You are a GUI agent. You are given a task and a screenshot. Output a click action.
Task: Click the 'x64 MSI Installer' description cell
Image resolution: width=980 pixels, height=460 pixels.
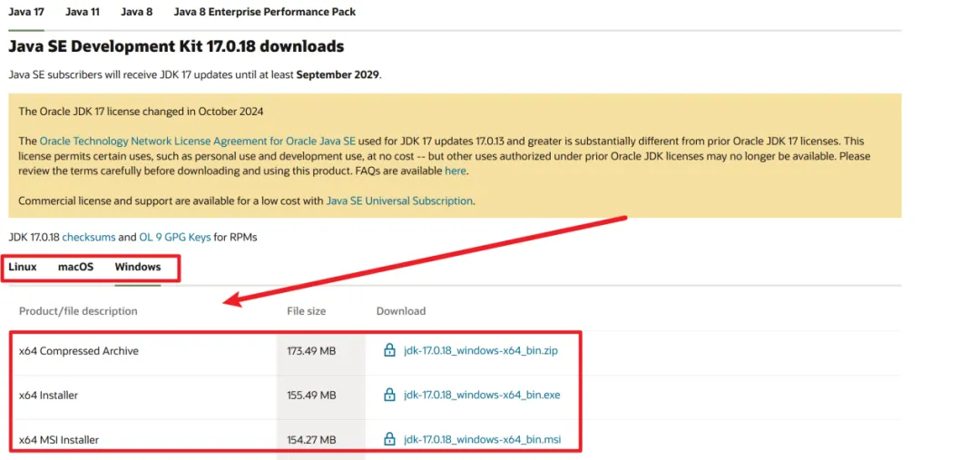point(59,440)
